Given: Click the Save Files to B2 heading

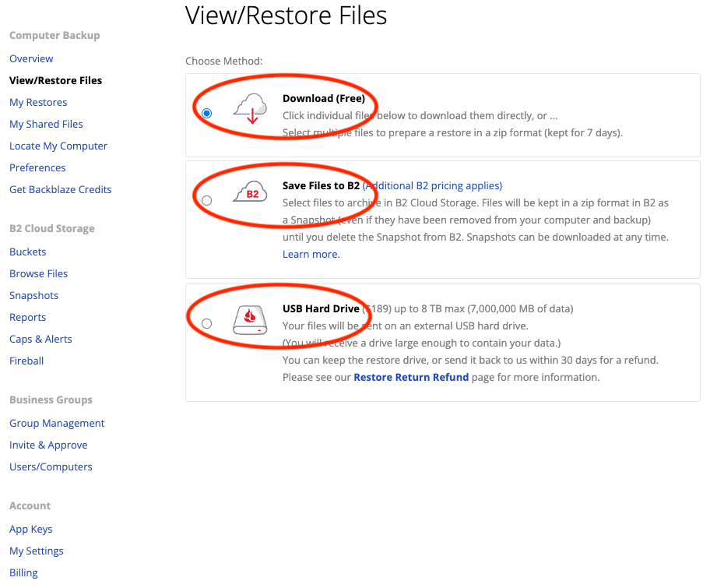Looking at the screenshot, I should point(321,185).
